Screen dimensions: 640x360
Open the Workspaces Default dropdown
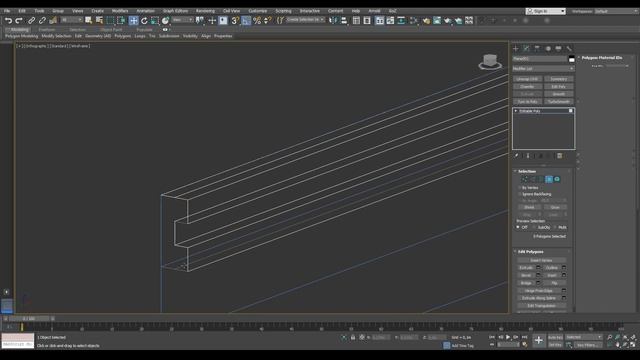pyautogui.click(x=616, y=11)
